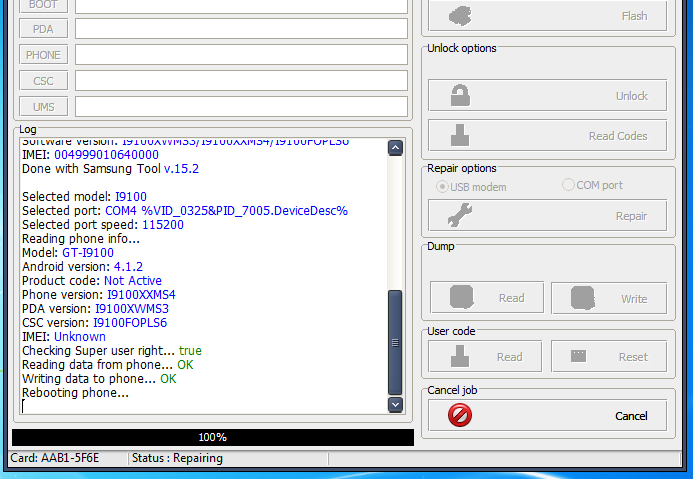Click the Flash button label

(x=634, y=16)
